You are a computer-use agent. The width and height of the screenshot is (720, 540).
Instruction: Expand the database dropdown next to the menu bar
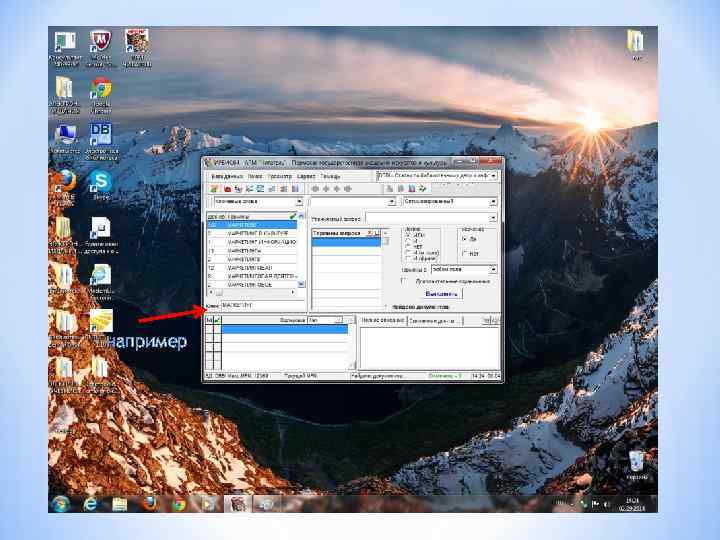coord(494,176)
